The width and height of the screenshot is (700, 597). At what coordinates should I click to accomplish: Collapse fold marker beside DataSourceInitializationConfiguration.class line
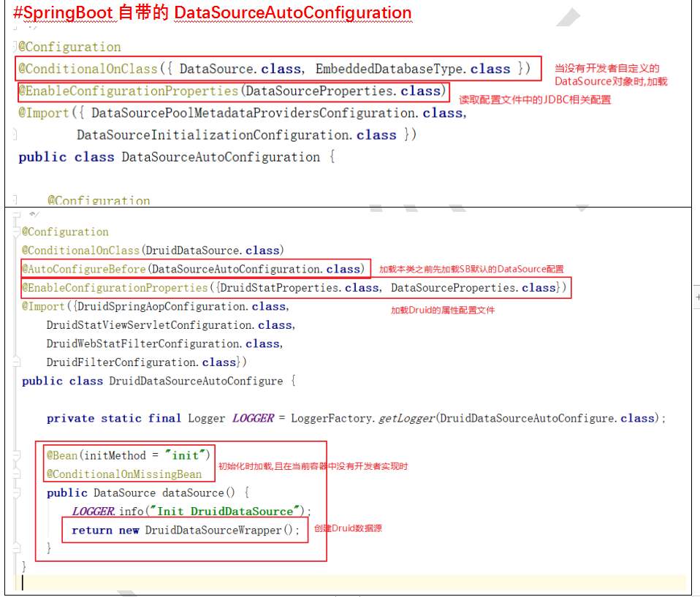point(15,134)
